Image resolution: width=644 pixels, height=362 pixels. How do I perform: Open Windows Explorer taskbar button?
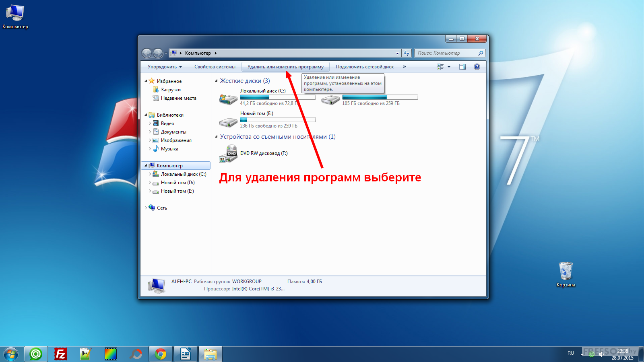click(210, 354)
